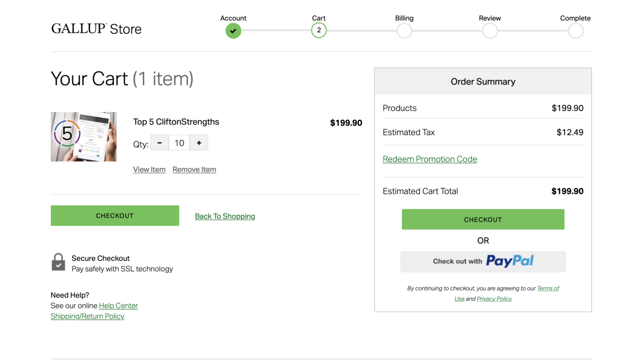Expand Redeem Promotion Code

[430, 159]
